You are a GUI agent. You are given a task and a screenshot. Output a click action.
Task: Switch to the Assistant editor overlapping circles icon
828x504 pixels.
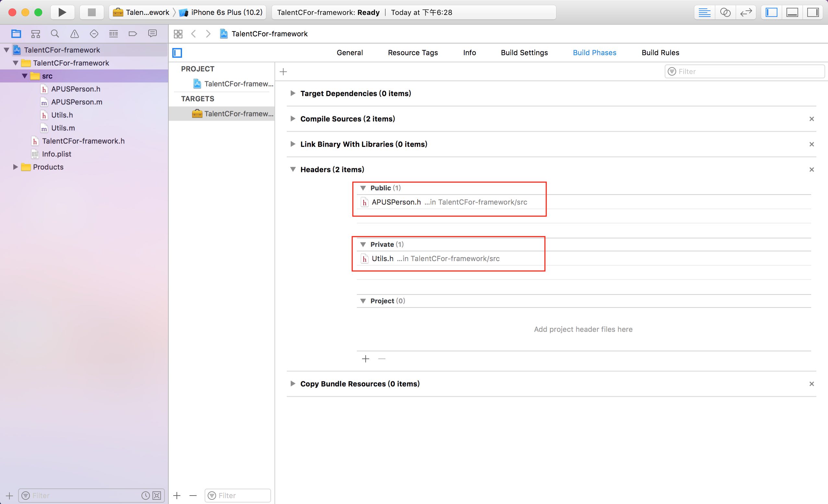(x=725, y=12)
